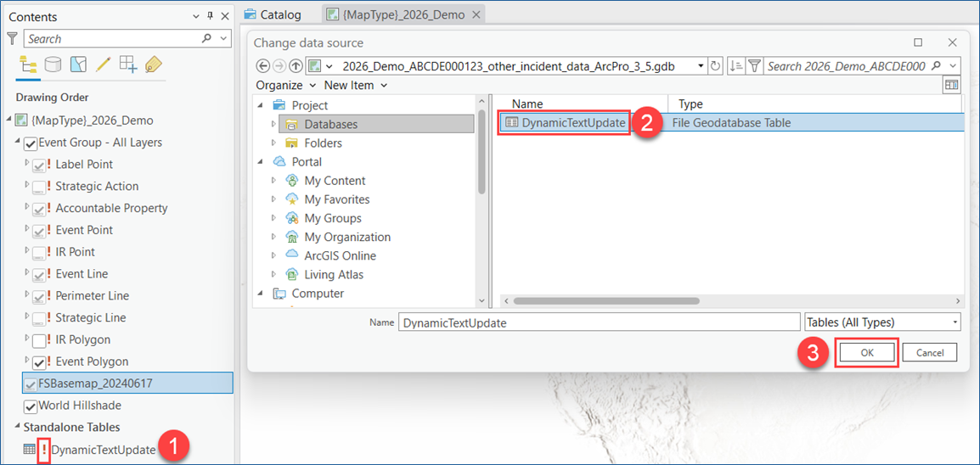The image size is (980, 465).
Task: Select the List By Editing pencil icon
Action: [103, 64]
